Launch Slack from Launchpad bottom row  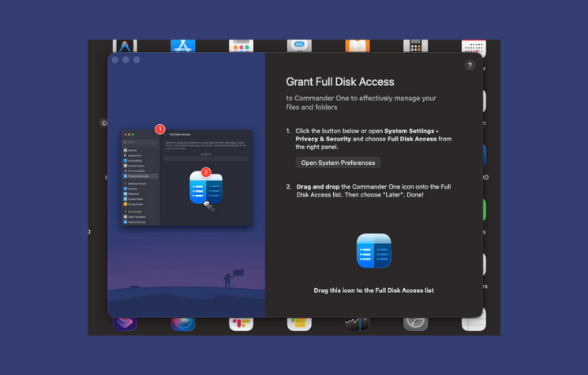[242, 324]
